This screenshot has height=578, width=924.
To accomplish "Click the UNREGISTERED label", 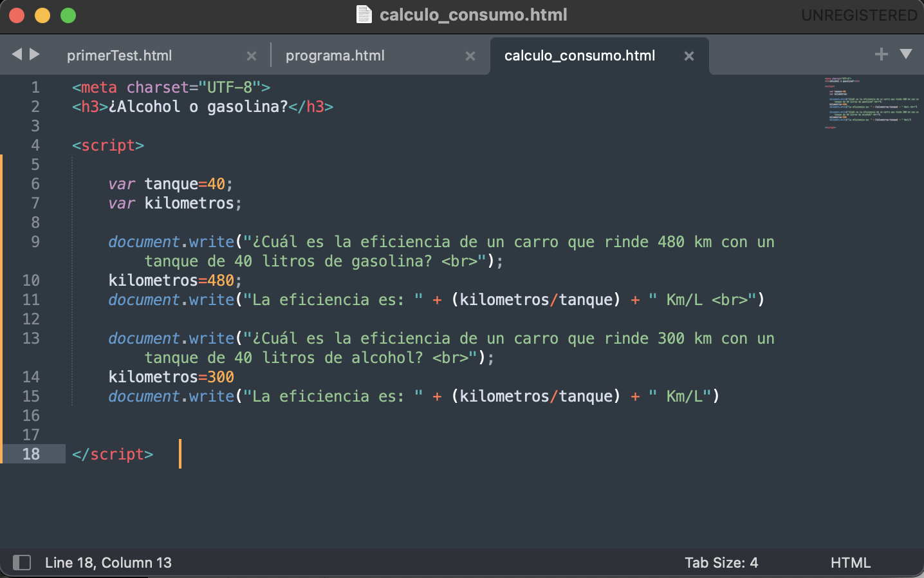I will [x=859, y=15].
